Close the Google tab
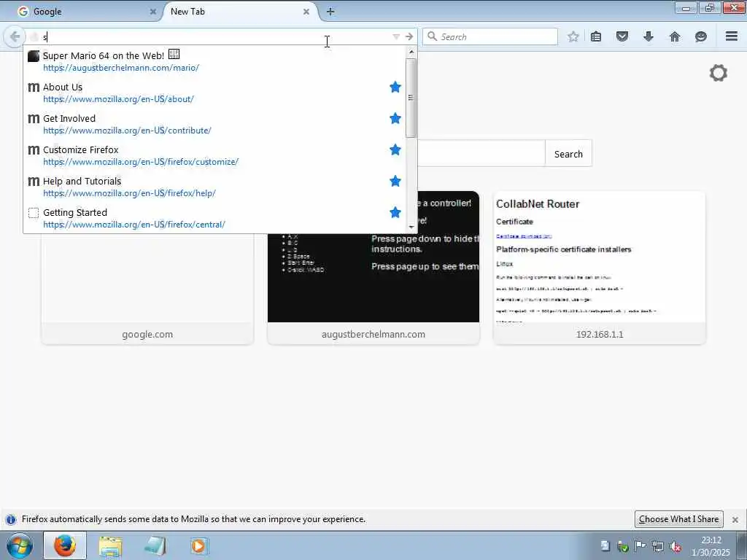The width and height of the screenshot is (747, 560). point(153,12)
